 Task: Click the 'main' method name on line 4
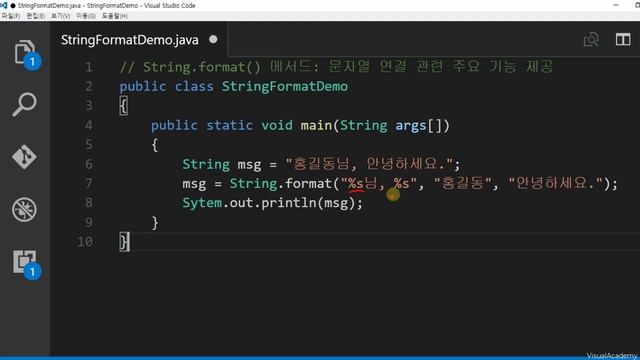(316, 125)
